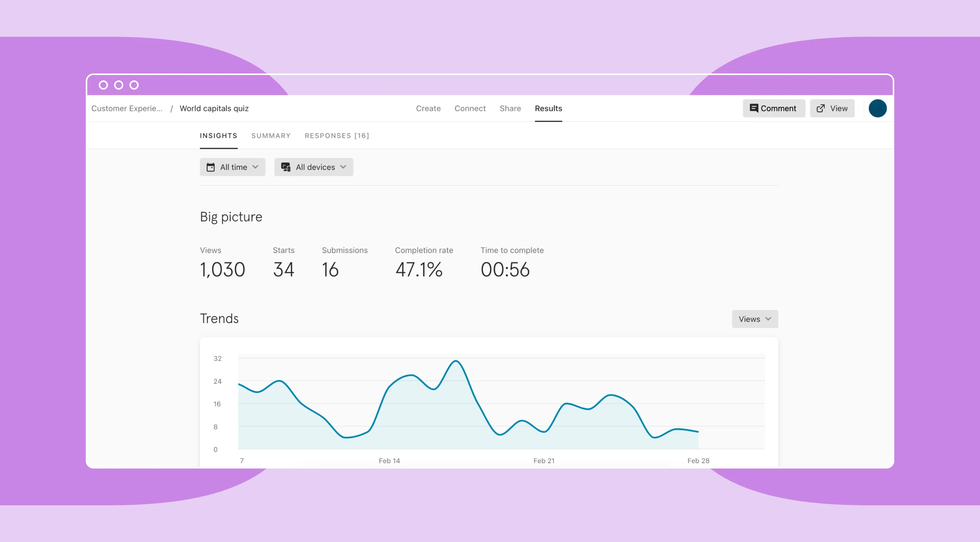Viewport: 980px width, 542px height.
Task: Click the highest peak of the trend line
Action: pyautogui.click(x=456, y=361)
